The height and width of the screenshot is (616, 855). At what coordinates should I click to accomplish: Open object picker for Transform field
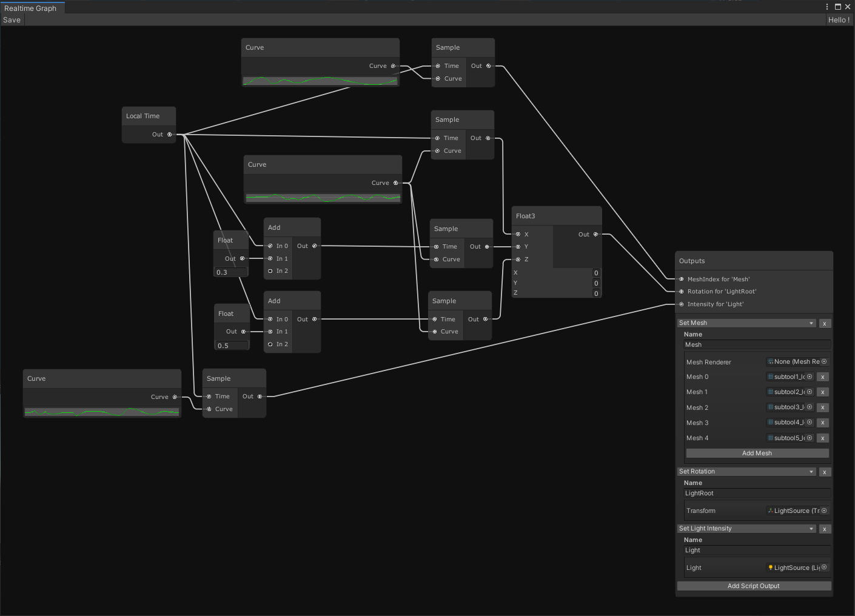(x=824, y=511)
